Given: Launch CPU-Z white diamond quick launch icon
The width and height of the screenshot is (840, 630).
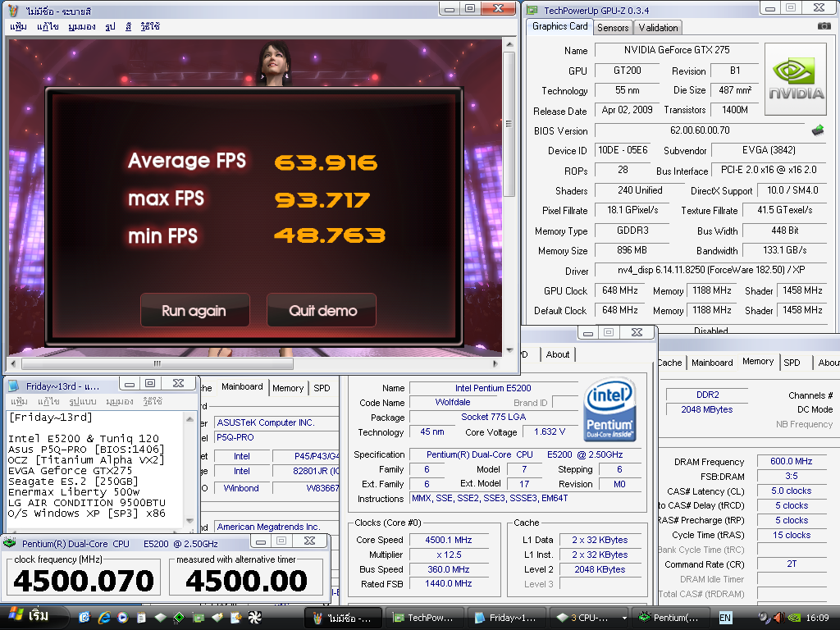Looking at the screenshot, I should [x=160, y=618].
